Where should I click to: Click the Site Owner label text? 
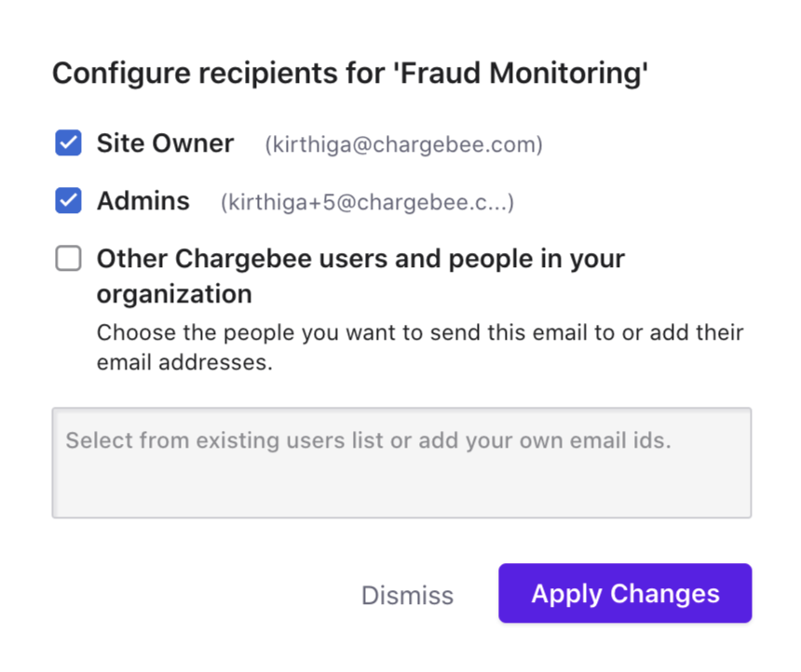[x=165, y=143]
